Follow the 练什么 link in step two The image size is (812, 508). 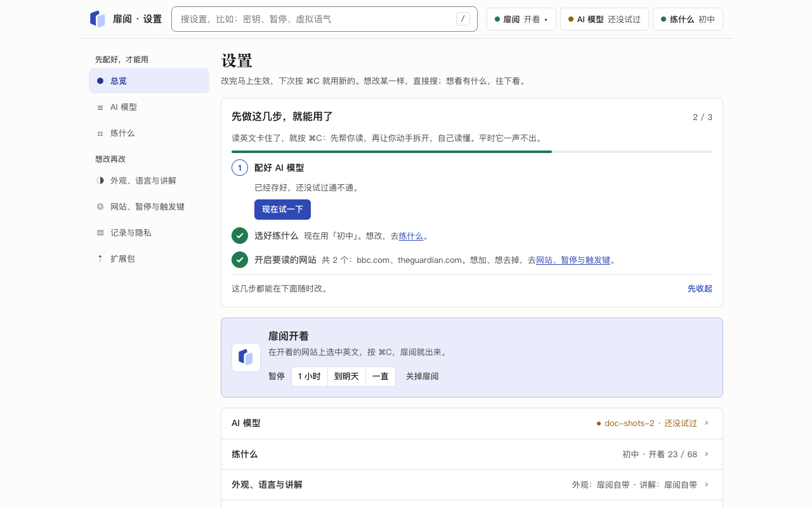pos(411,236)
